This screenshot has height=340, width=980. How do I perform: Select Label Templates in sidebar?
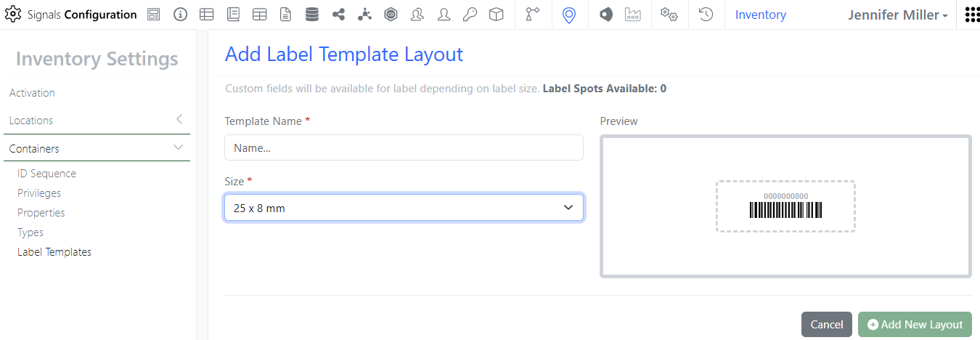coord(54,252)
